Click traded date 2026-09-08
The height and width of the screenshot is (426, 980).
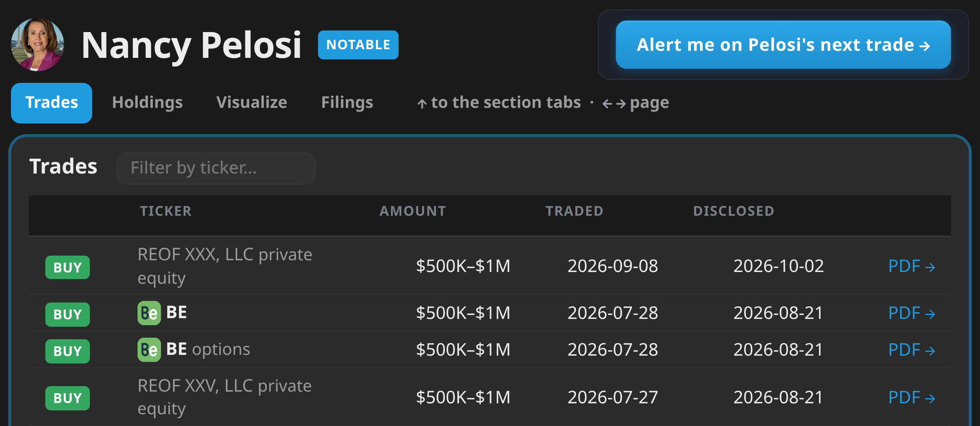(x=613, y=266)
